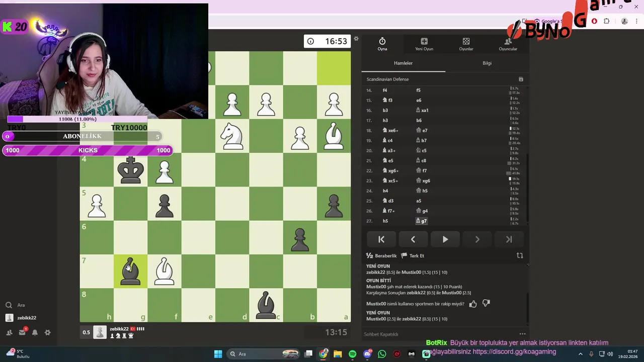The width and height of the screenshot is (644, 362).
Task: Select move 18 xe6+ in the move list
Action: pyautogui.click(x=391, y=131)
